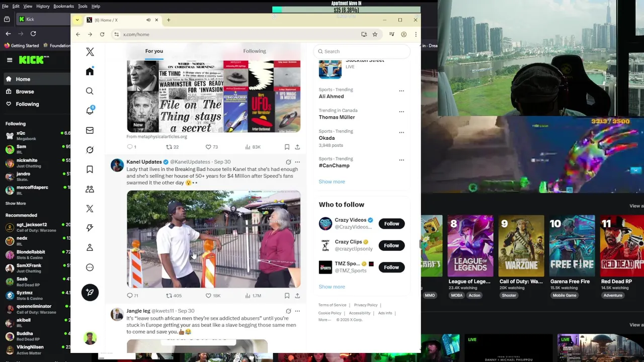Open Explore search icon in X sidebar
This screenshot has width=644, height=362.
tap(90, 91)
